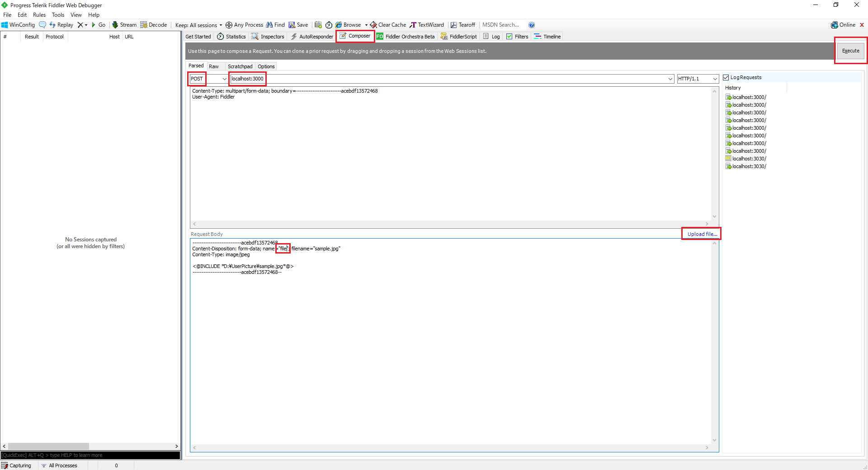Open the Remove sessions X dropdown

[82, 25]
